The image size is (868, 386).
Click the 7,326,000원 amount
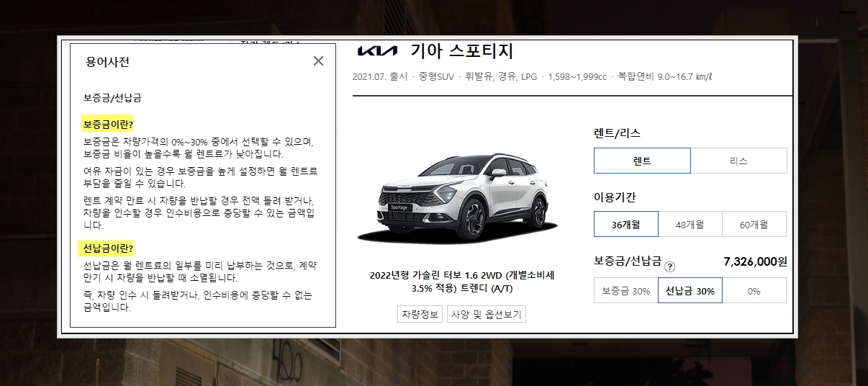755,261
